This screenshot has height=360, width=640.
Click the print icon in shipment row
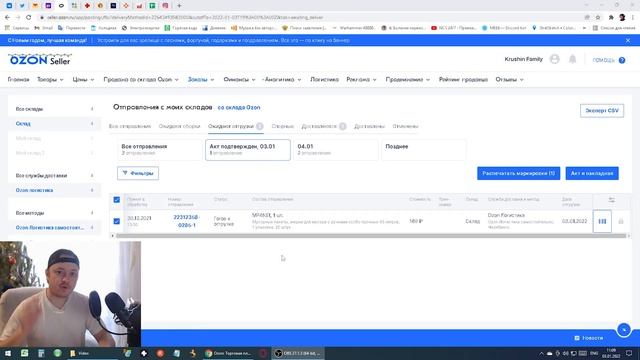point(621,221)
